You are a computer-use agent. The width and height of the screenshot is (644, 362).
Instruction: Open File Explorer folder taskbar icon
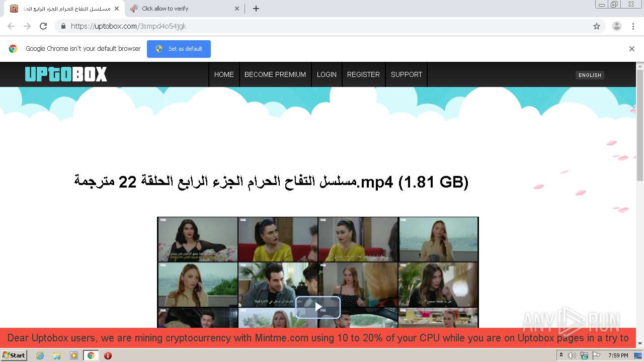click(x=57, y=355)
